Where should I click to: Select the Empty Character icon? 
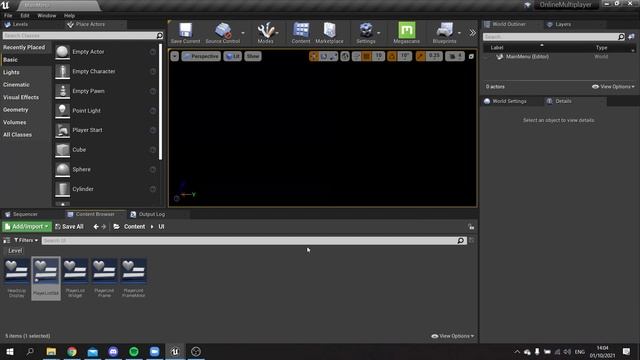point(62,71)
